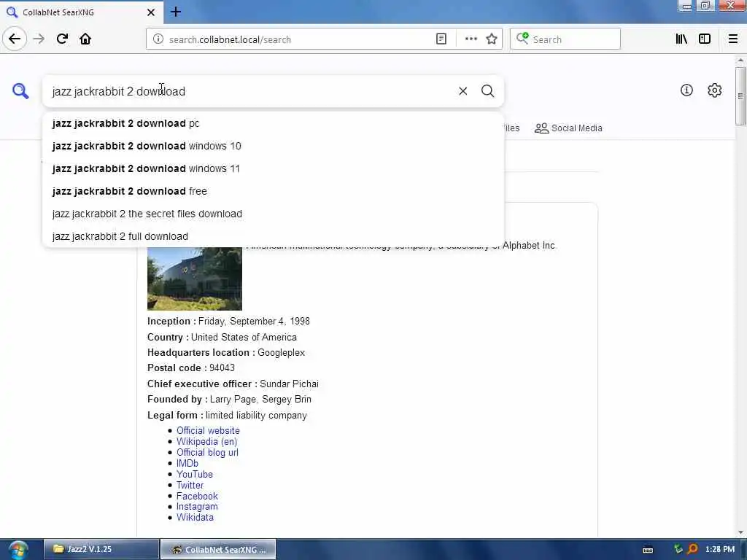Pick 'jazz jackrabbit 2 full download' suggestion
This screenshot has width=747, height=560.
(x=273, y=236)
